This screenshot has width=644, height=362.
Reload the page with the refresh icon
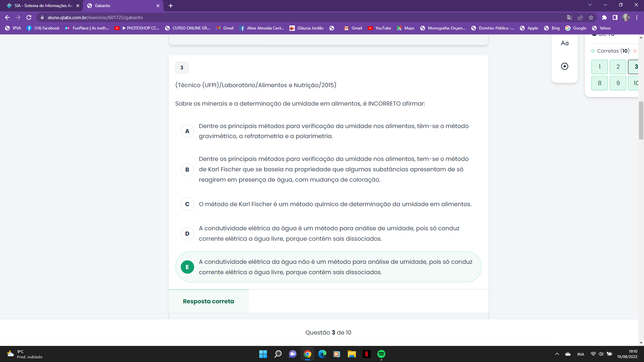coord(29,17)
